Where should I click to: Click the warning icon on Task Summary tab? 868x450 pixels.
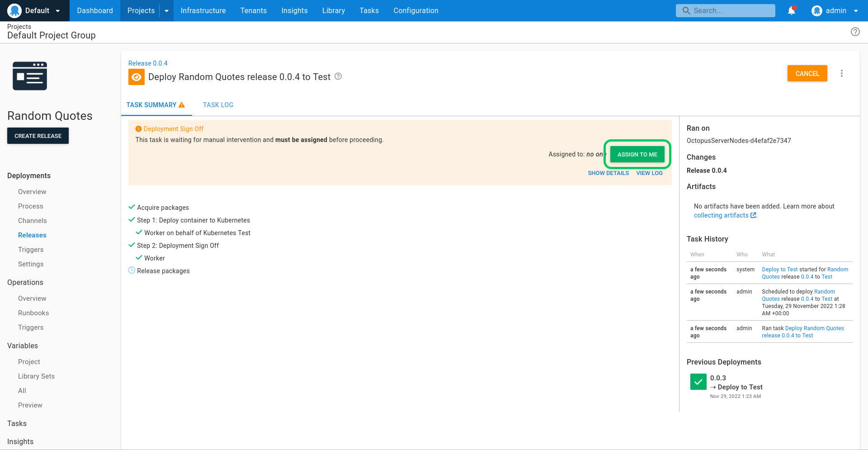[182, 105]
